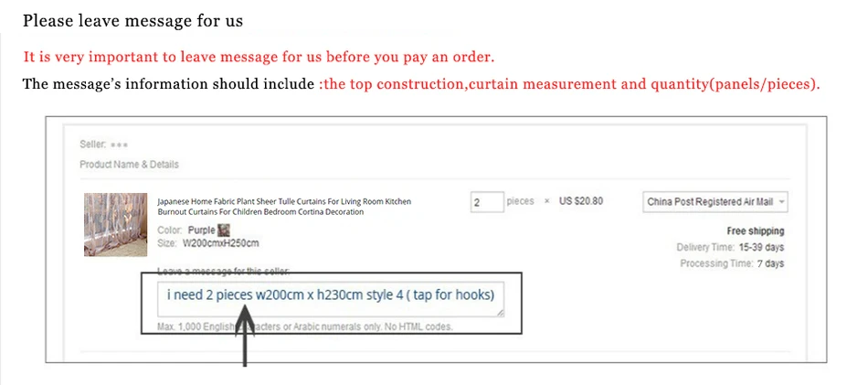
Task: Click the Processing Time 7 days text
Action: [732, 263]
